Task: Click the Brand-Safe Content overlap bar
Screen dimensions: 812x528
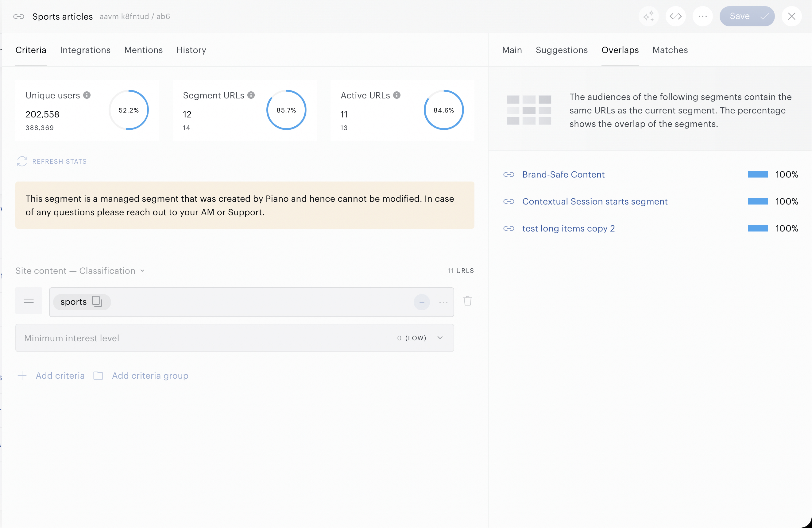Action: click(758, 174)
